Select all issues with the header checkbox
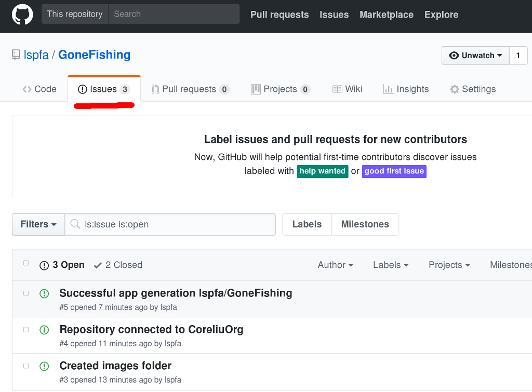This screenshot has width=532, height=392. 26,263
